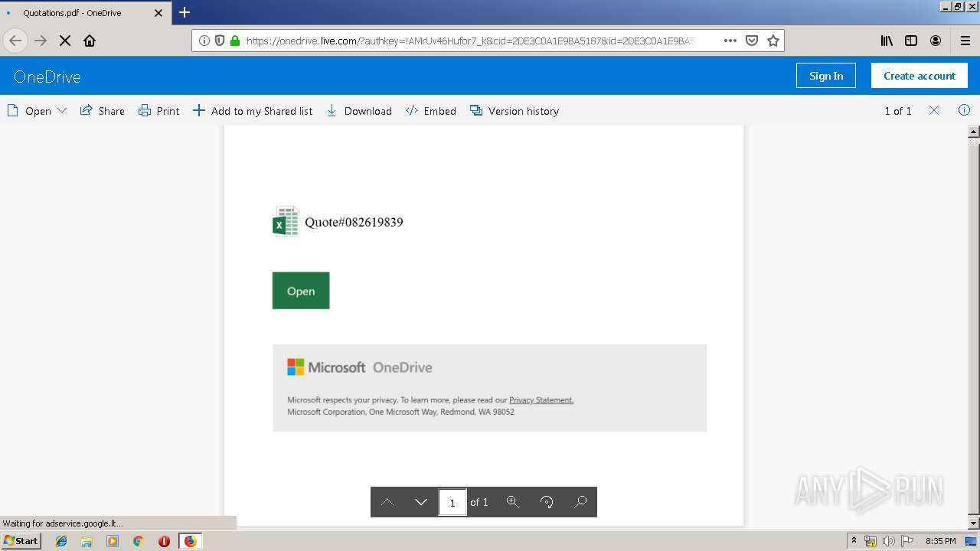This screenshot has height=551, width=980.
Task: Launch Internet Explorer from taskbar
Action: (61, 541)
